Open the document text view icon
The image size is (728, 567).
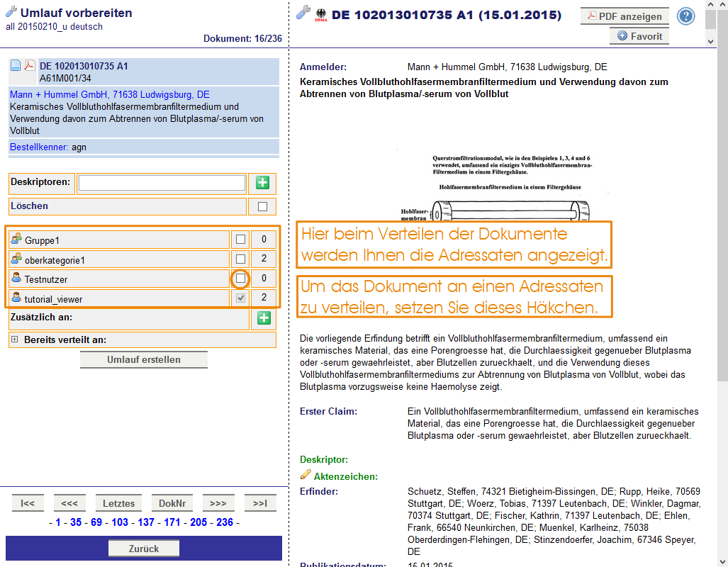16,65
